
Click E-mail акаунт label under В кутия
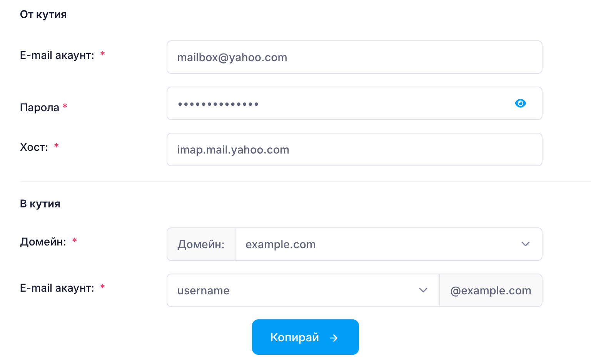(x=57, y=288)
